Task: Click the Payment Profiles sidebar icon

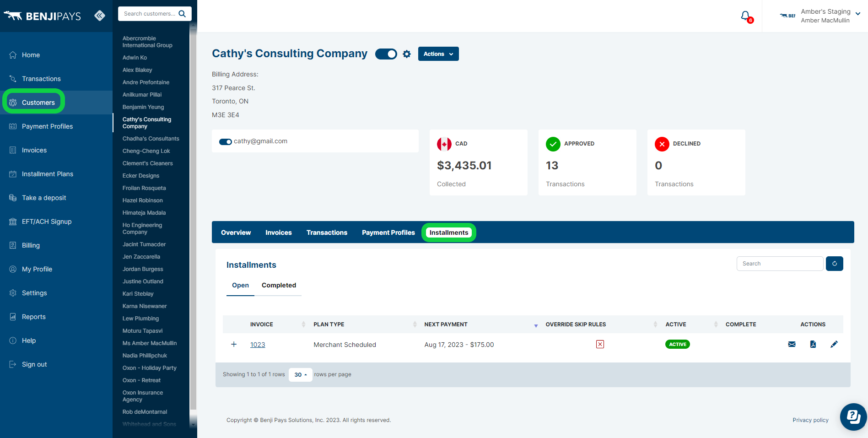Action: 13,126
